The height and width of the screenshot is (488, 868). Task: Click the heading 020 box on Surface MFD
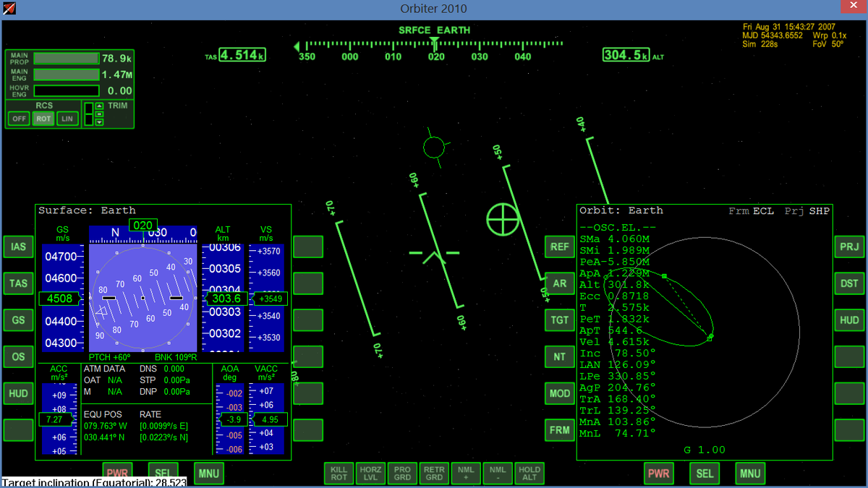(x=143, y=226)
